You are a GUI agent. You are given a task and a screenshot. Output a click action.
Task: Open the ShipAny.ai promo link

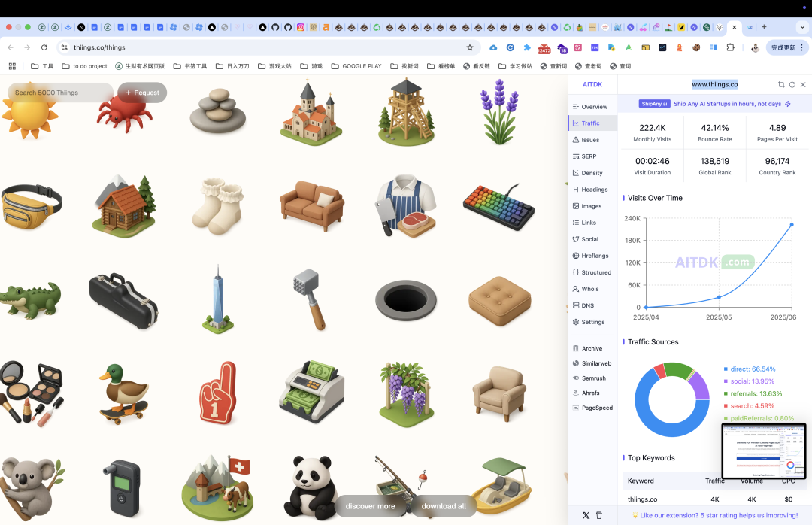715,104
